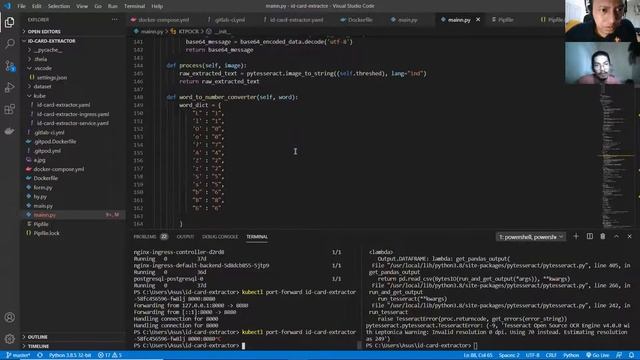Click the Go Live status bar button
The image size is (640, 360).
click(x=598, y=355)
